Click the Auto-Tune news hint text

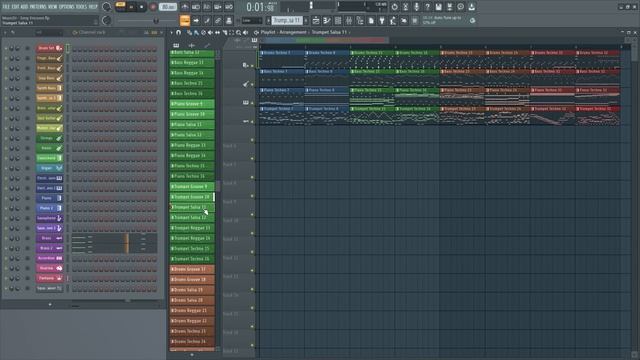coord(442,20)
